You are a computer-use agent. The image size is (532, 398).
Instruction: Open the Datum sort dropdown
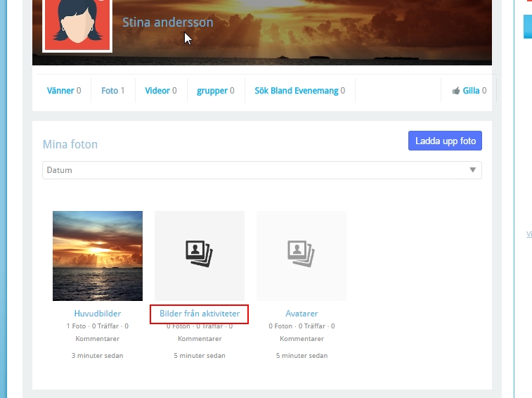262,170
